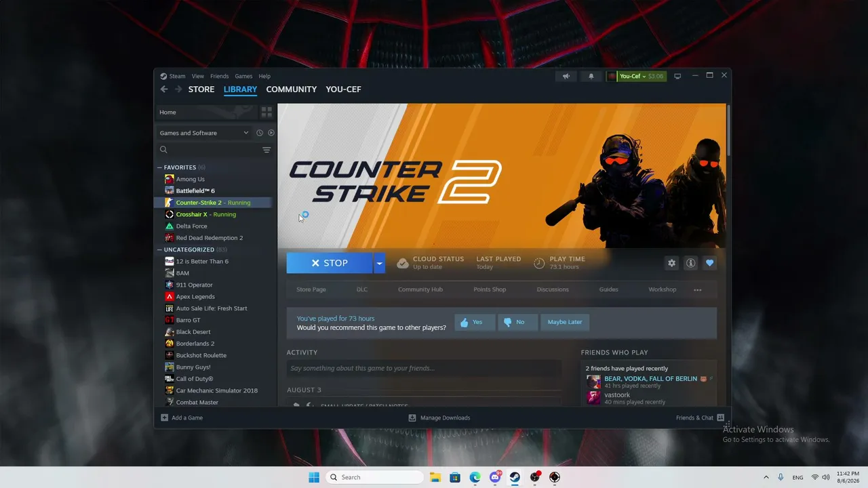Open the Crosshair X taskbar icon
The image size is (868, 488).
[x=555, y=477]
